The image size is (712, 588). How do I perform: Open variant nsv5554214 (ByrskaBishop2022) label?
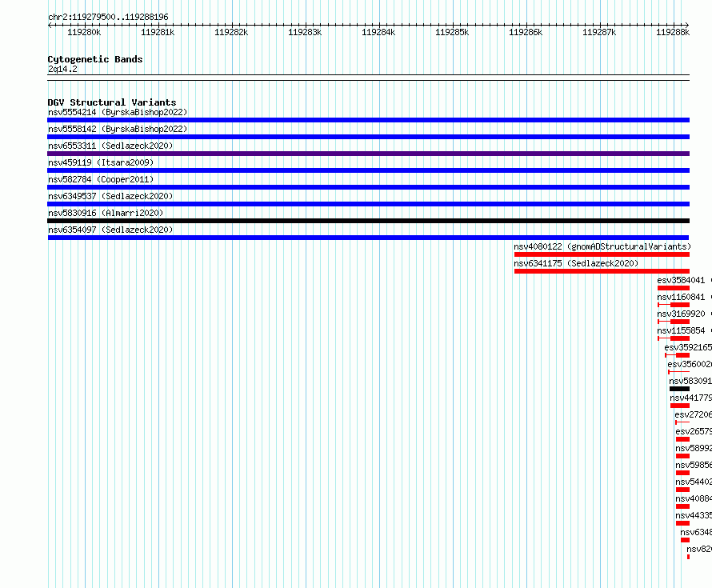click(x=118, y=112)
